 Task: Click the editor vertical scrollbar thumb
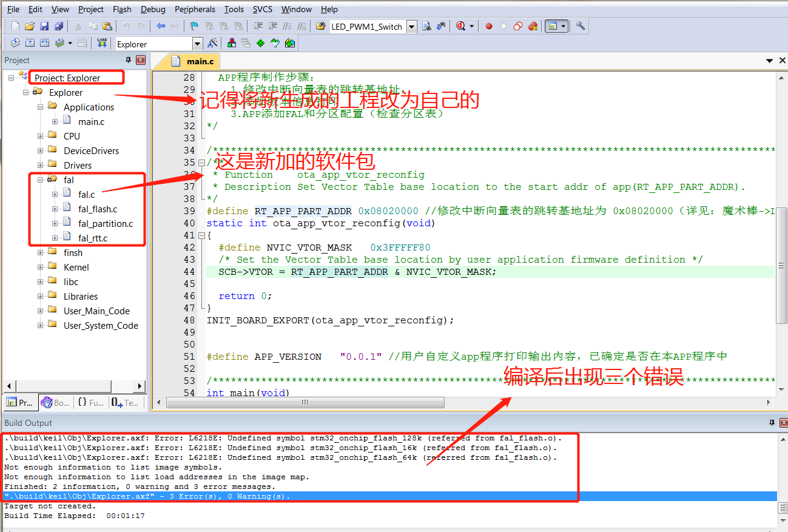[x=782, y=265]
